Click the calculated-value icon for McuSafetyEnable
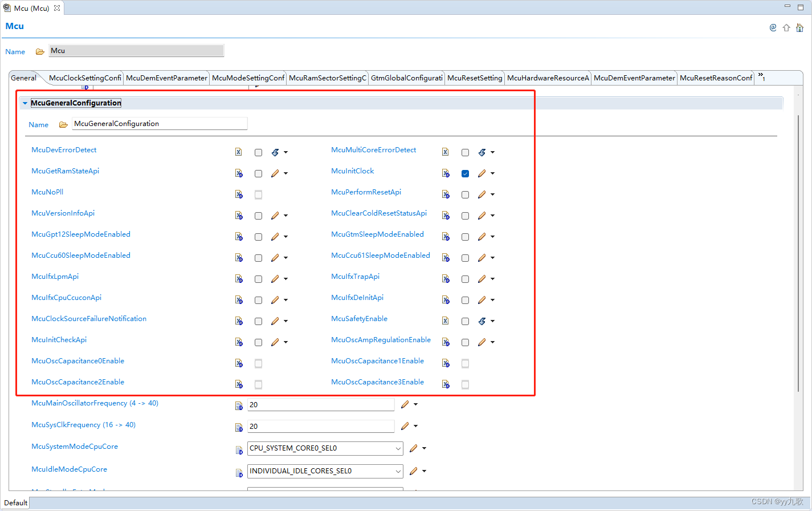Viewport: 812px width, 511px height. pyautogui.click(x=482, y=321)
